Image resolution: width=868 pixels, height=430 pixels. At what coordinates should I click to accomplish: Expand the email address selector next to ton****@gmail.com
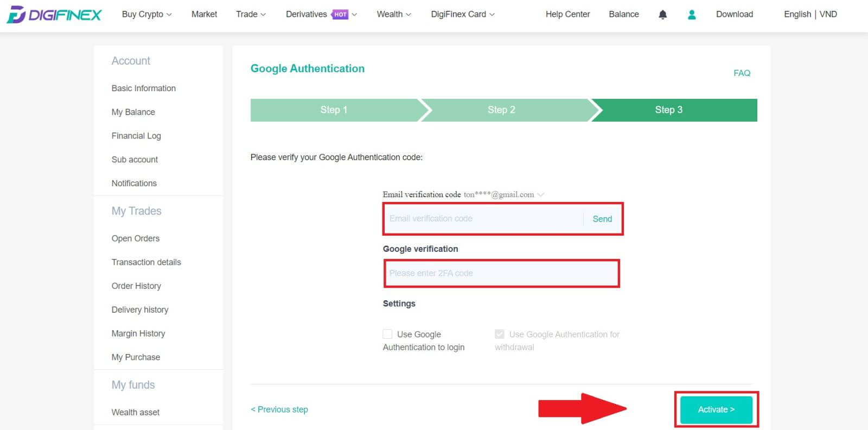541,194
